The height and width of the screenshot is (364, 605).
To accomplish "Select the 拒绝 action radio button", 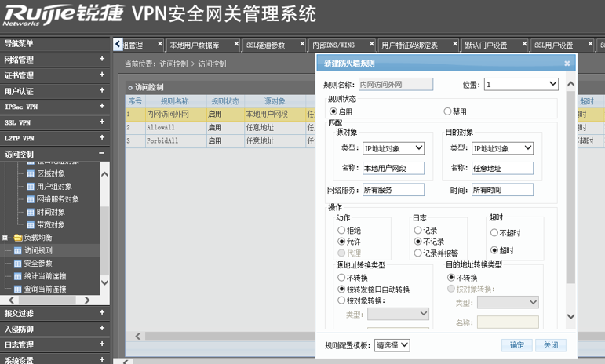I will tap(341, 231).
